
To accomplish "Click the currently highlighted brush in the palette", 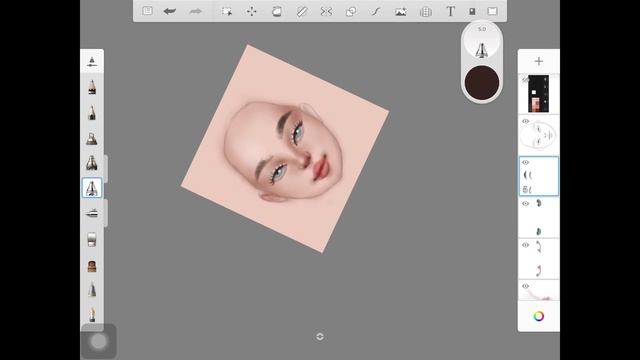I will [92, 188].
